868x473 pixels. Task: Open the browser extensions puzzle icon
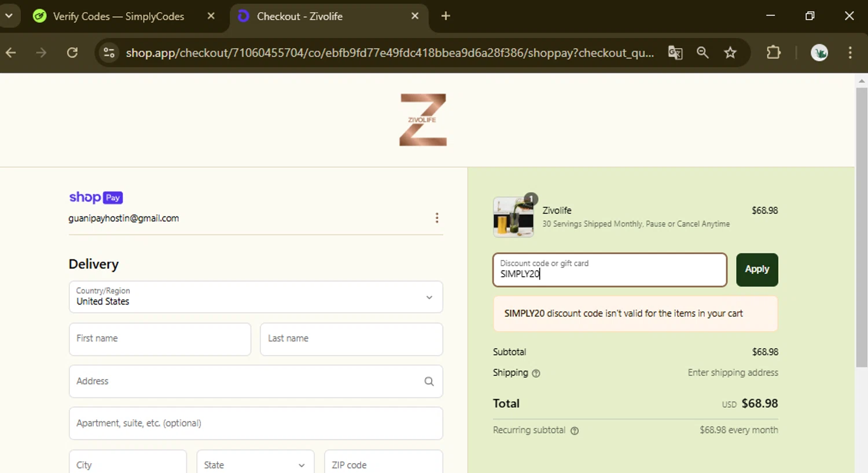pos(773,53)
